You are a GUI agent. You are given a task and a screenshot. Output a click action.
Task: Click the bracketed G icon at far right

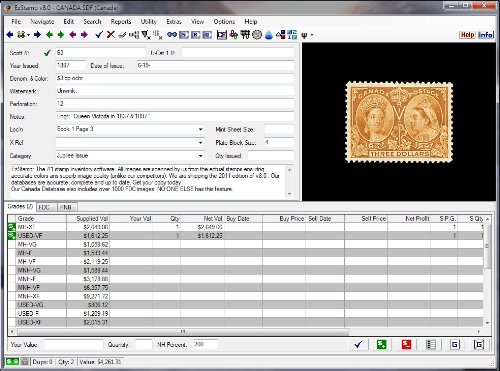(x=479, y=344)
